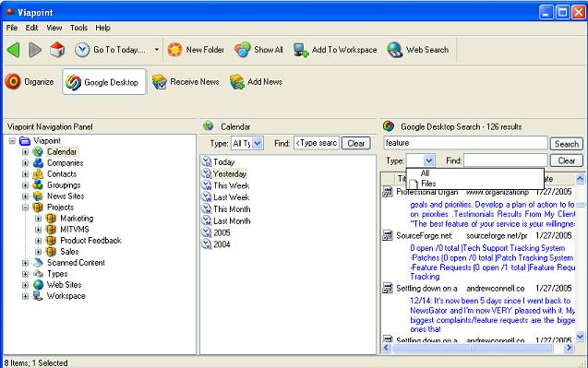
Task: Select the MITVMS project folder
Action: click(x=74, y=230)
